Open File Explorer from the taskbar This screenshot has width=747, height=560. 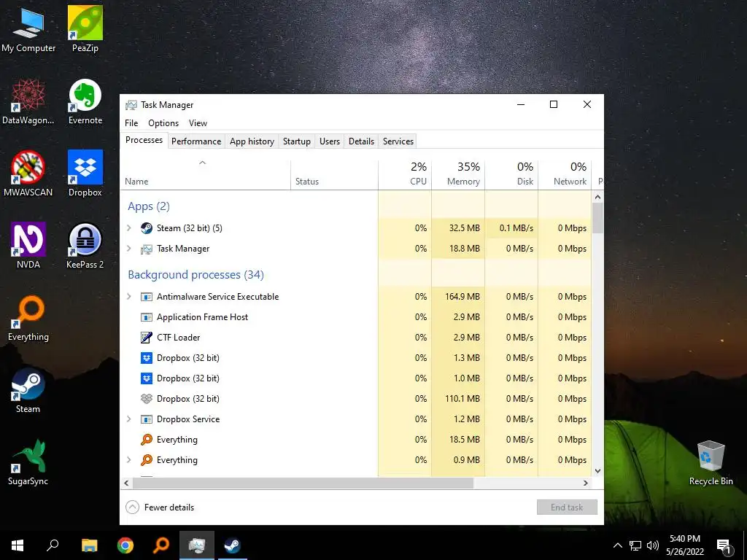pos(89,545)
